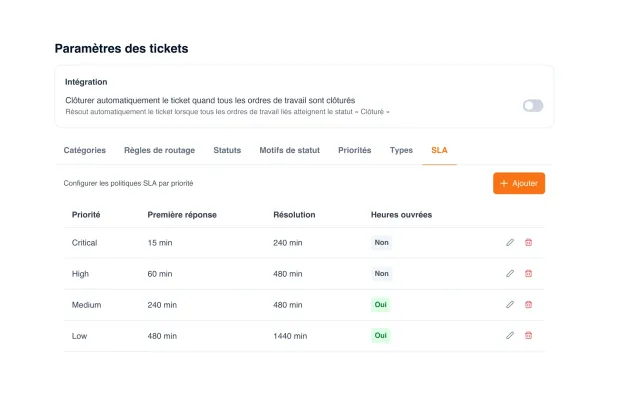Edit the Critical SLA policy
The height and width of the screenshot is (393, 624).
[510, 242]
